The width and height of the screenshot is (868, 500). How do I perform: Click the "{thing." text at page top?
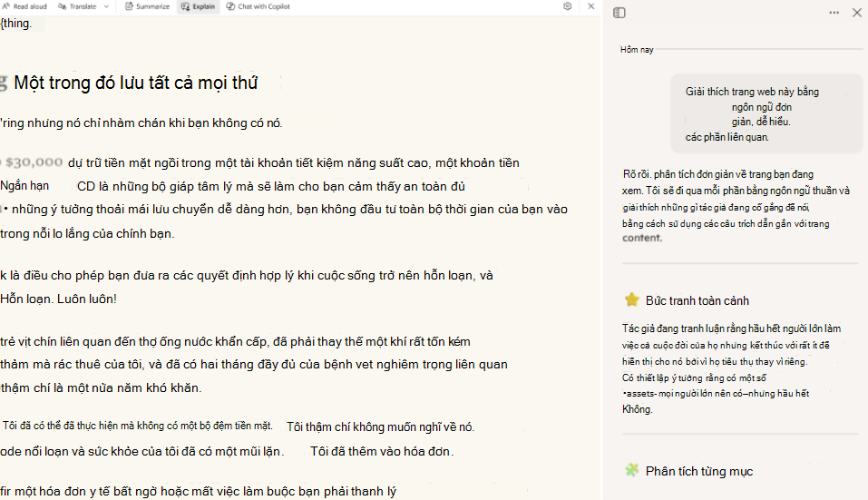click(x=16, y=24)
